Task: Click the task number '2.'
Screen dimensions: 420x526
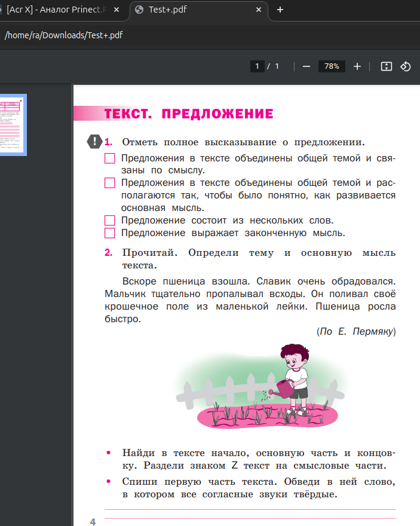Action: tap(108, 252)
